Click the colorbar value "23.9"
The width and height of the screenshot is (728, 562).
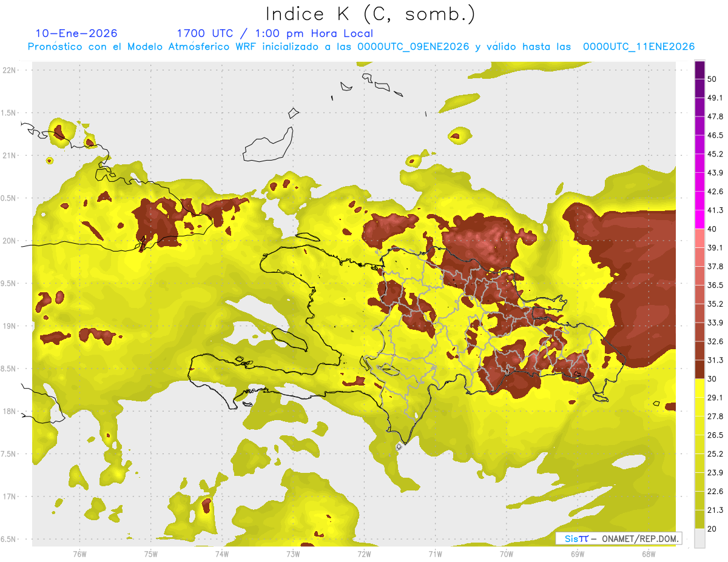716,472
